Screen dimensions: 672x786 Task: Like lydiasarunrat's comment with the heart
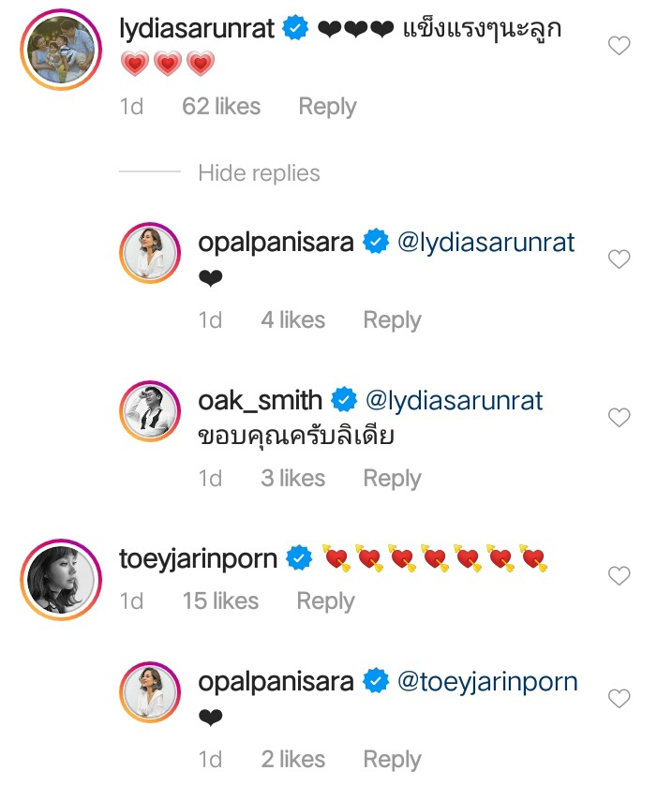(x=620, y=45)
